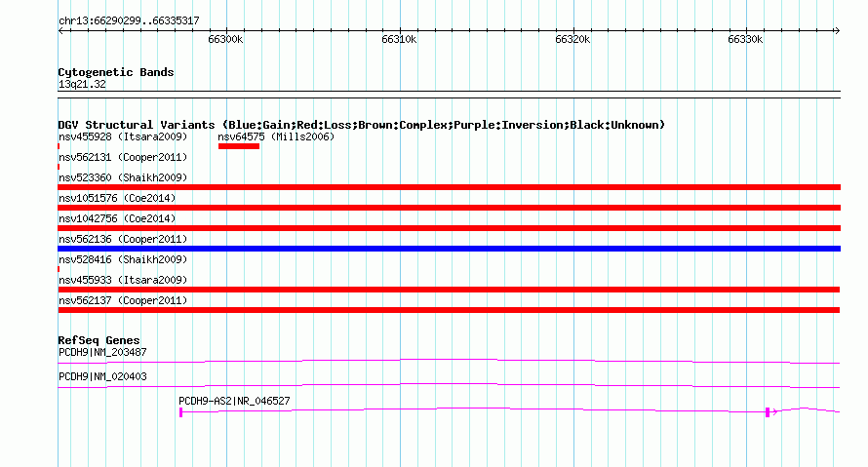Screen dimensions: 868x467
Task: Open the nsv1042756 (Coe2014) label
Action: point(117,218)
